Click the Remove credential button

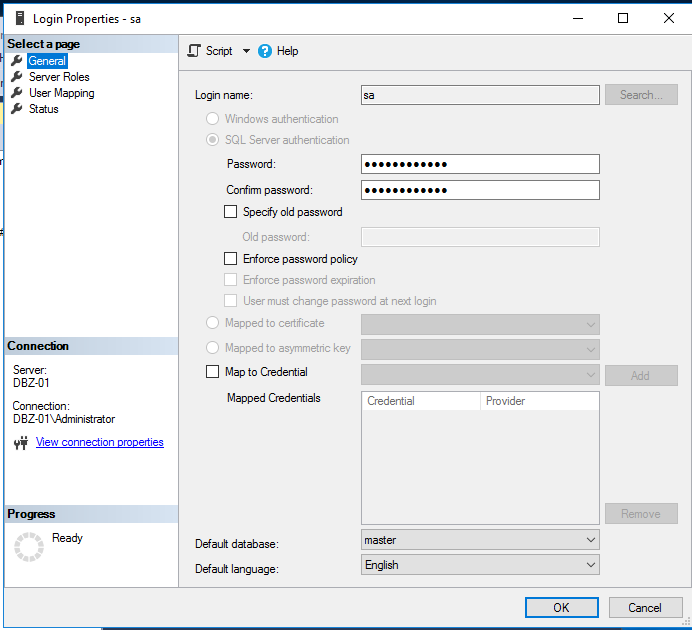click(x=641, y=514)
